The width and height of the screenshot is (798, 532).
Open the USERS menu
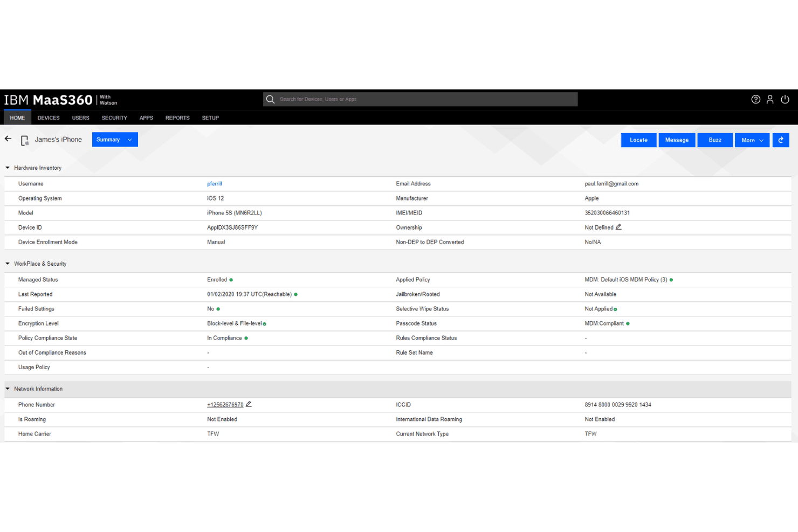click(x=81, y=118)
